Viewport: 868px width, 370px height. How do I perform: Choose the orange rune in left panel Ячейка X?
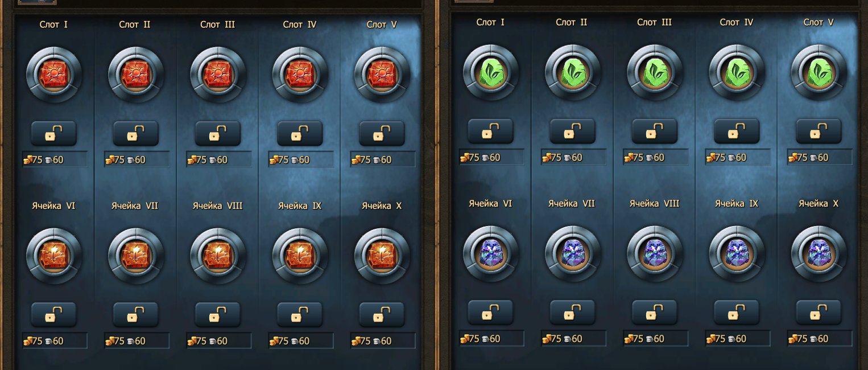pos(382,256)
